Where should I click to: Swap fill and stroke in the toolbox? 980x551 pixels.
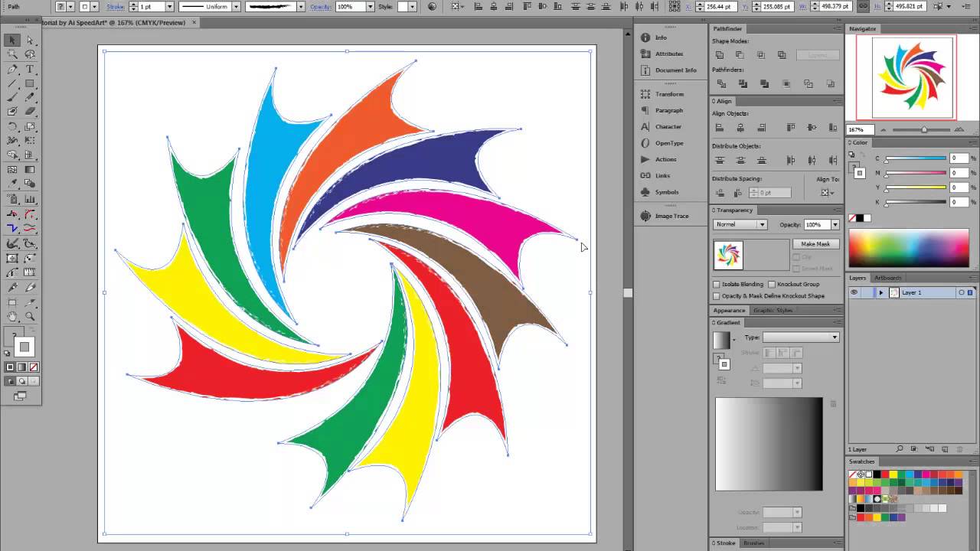(x=31, y=331)
